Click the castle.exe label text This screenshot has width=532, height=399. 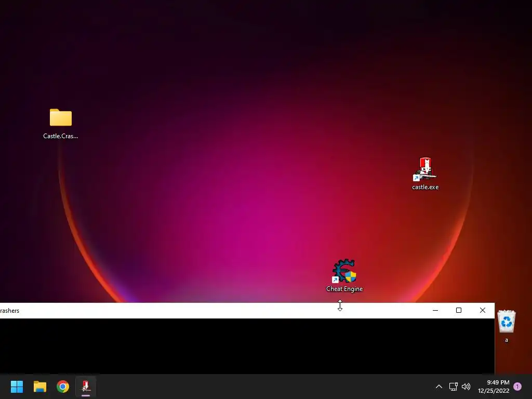[x=425, y=187]
